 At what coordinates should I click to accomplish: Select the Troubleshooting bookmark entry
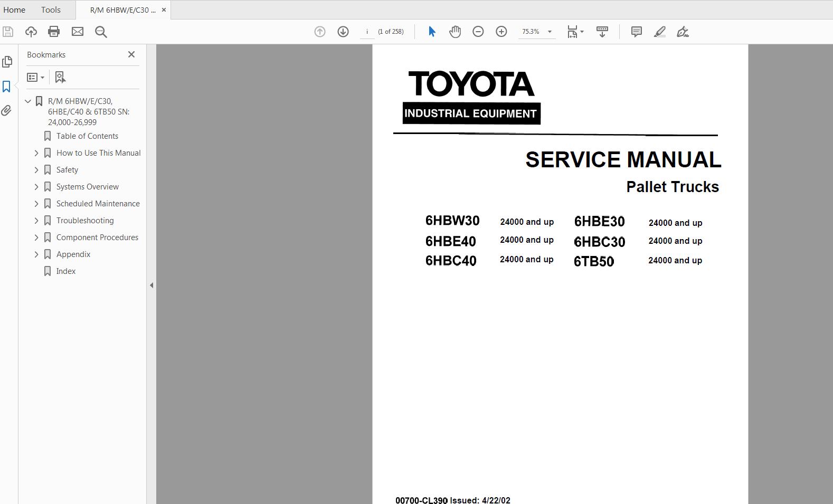pos(85,221)
